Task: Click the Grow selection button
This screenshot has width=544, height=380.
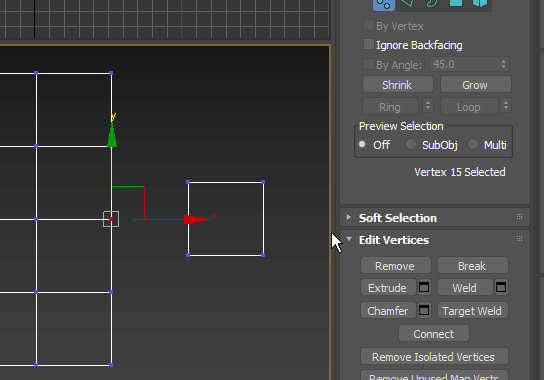Action: (x=475, y=85)
